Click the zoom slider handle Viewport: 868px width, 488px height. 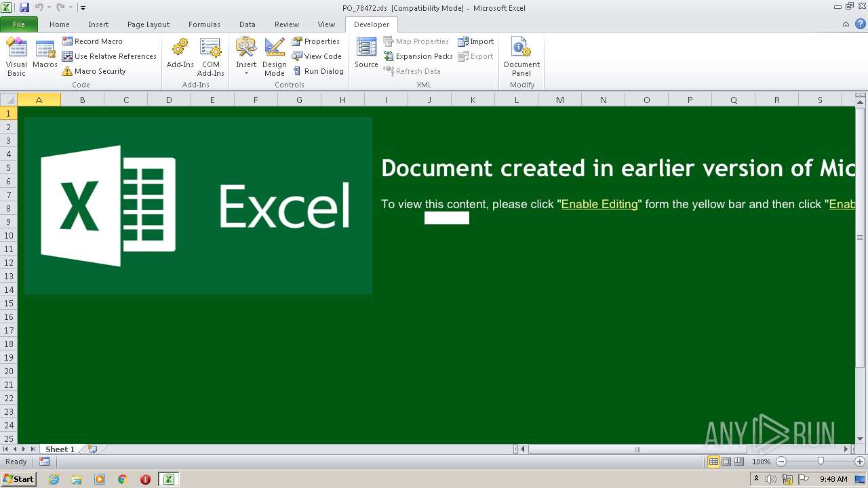tap(821, 462)
